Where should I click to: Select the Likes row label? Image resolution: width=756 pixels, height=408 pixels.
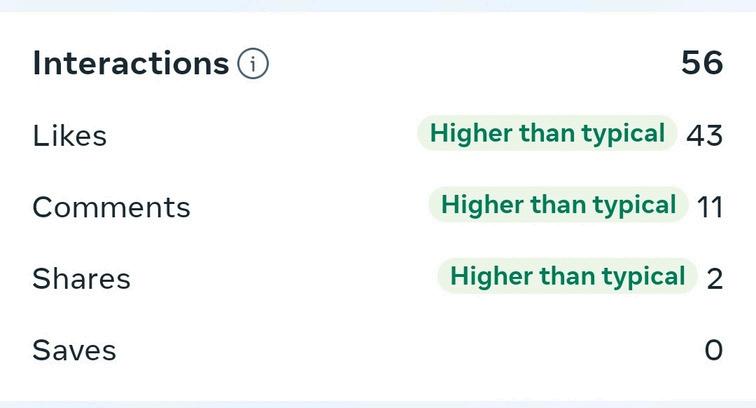pyautogui.click(x=69, y=136)
